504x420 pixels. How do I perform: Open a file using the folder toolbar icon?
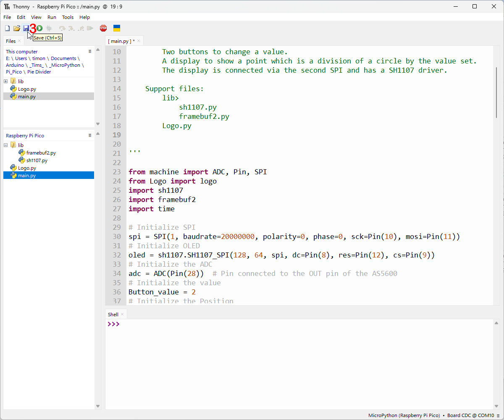17,28
